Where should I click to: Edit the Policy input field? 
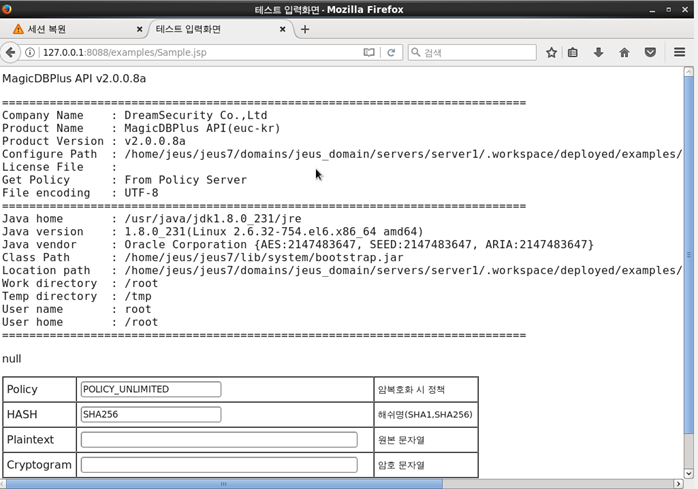click(x=151, y=389)
